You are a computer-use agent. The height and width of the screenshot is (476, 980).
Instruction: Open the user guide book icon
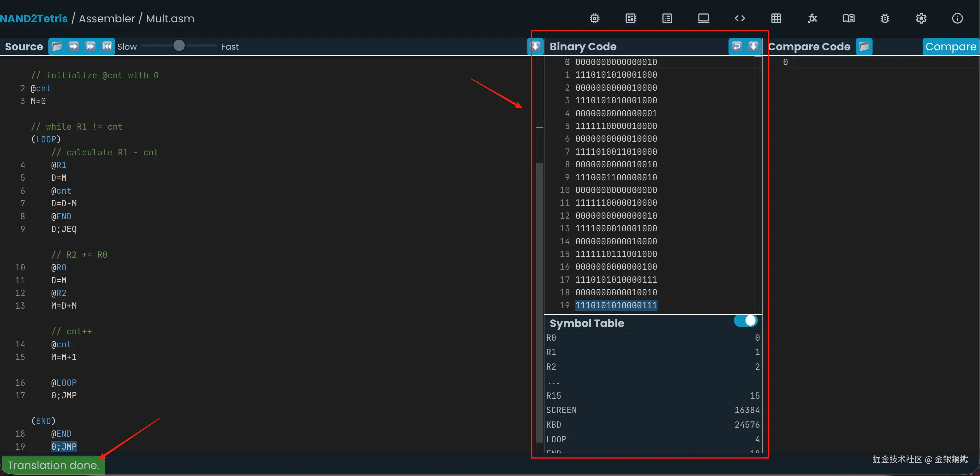(848, 18)
